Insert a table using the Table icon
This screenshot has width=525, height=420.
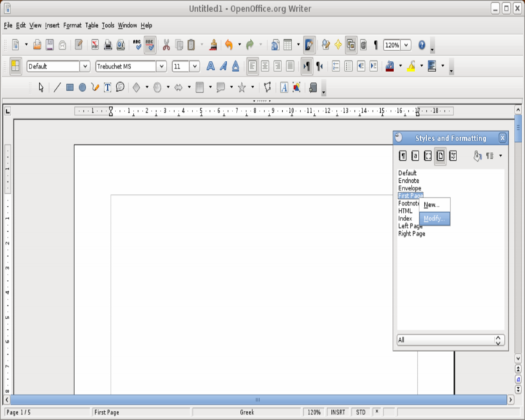pos(288,45)
